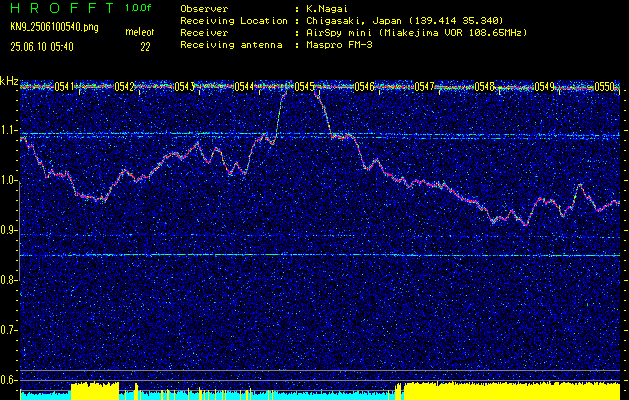629x400 pixels.
Task: Click the Observer label
Action: (204, 8)
